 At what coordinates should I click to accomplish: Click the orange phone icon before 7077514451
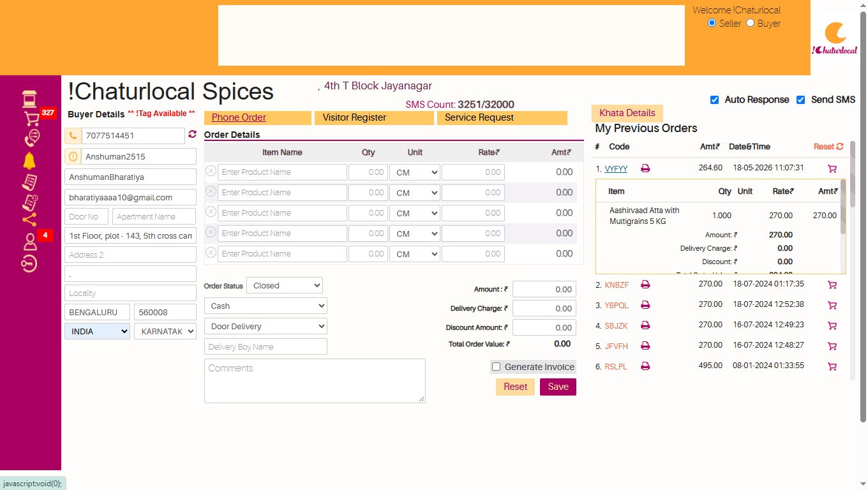[73, 136]
